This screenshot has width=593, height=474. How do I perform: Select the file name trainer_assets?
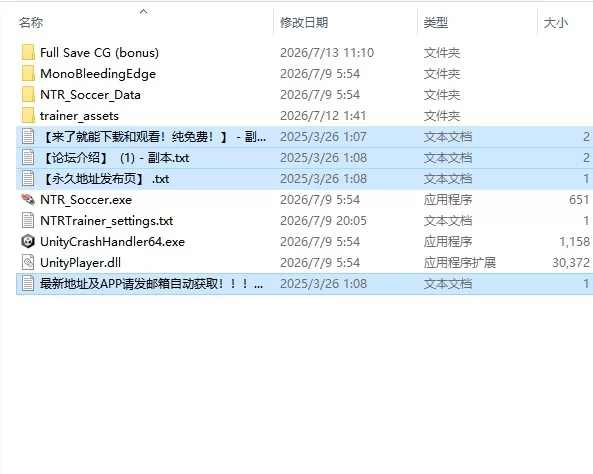point(79,116)
